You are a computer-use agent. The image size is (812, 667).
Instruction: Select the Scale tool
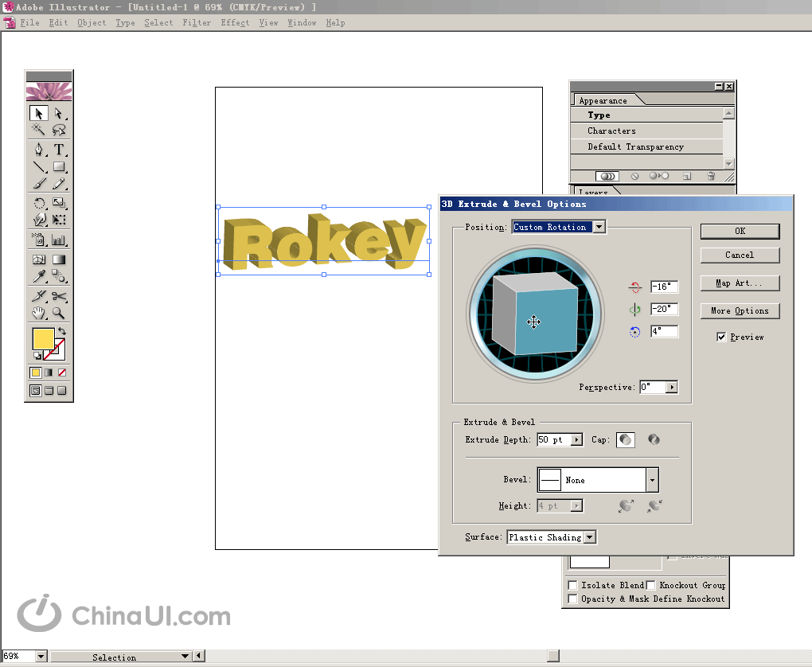point(59,203)
